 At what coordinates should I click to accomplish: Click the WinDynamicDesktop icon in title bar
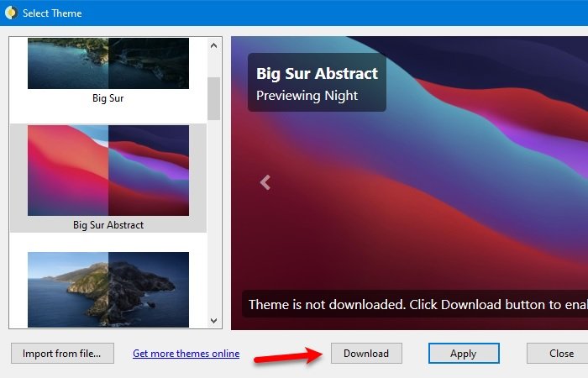(x=11, y=13)
